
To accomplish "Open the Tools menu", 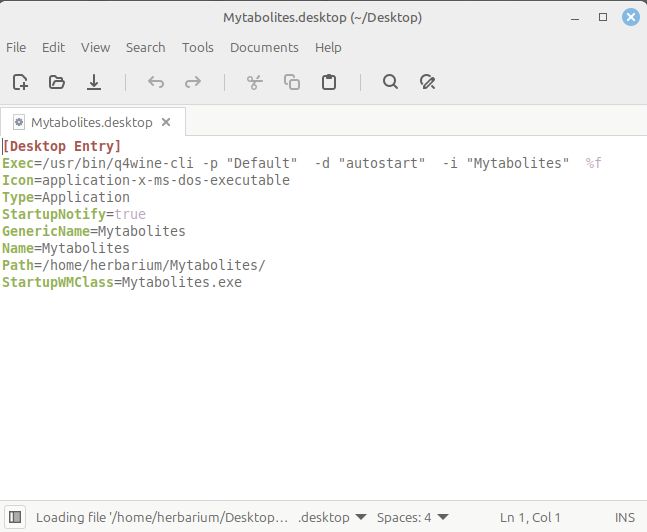I will click(x=198, y=47).
